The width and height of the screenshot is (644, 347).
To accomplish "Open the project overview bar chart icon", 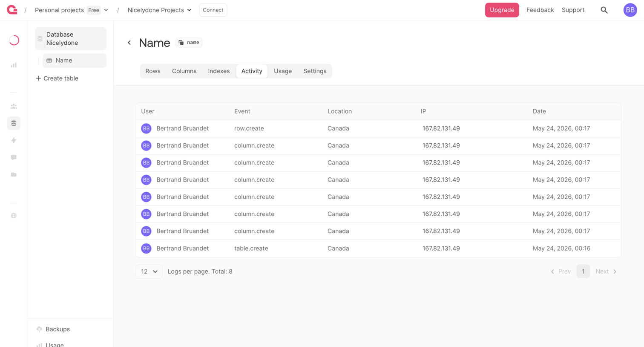I will pyautogui.click(x=14, y=65).
